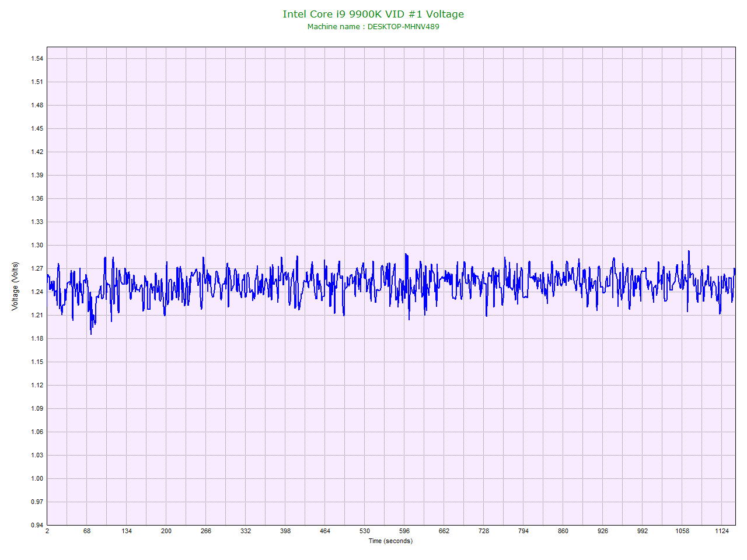The image size is (747, 560).
Task: Click the 1.18 y-axis tick label
Action: pyautogui.click(x=37, y=338)
